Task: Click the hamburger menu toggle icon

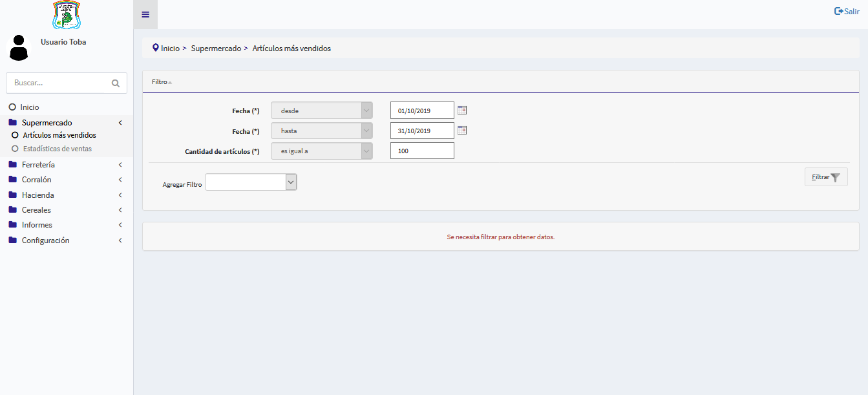Action: point(145,15)
